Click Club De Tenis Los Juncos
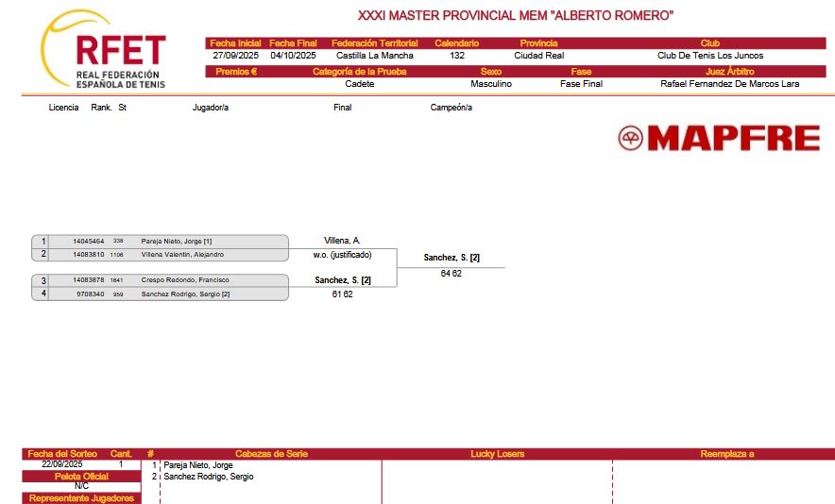The width and height of the screenshot is (835, 504). tap(709, 56)
